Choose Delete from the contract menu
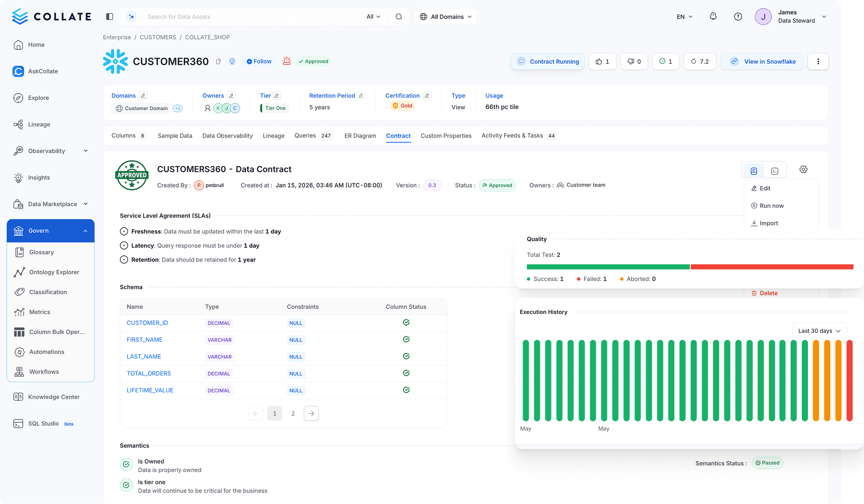 click(x=765, y=294)
